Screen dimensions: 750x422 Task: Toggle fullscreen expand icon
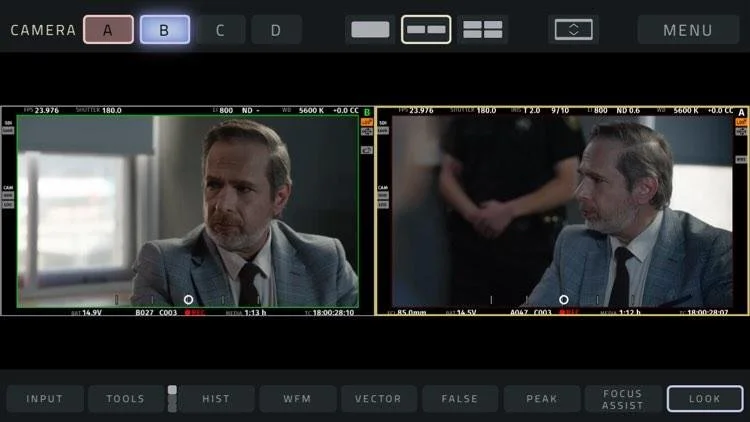pos(574,30)
